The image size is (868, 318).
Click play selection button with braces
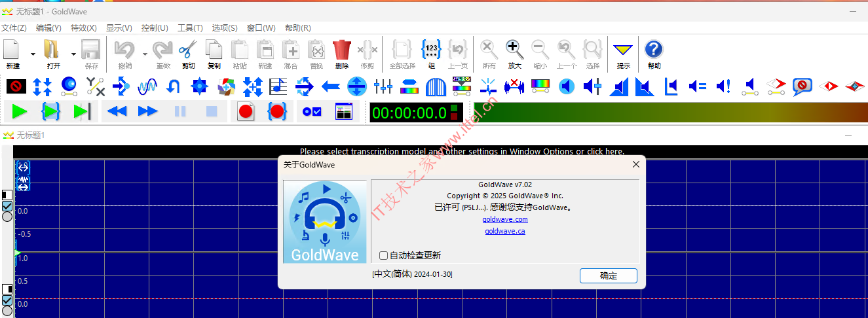pos(50,112)
